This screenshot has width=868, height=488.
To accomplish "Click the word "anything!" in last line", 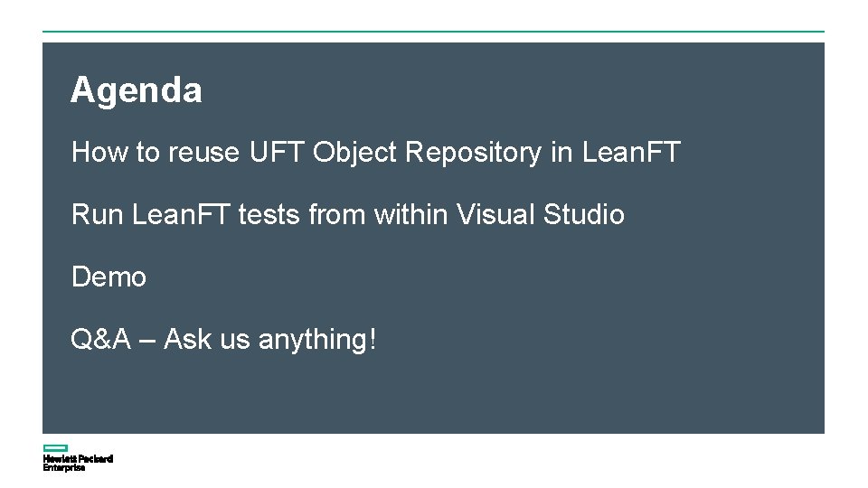I will tap(316, 340).
